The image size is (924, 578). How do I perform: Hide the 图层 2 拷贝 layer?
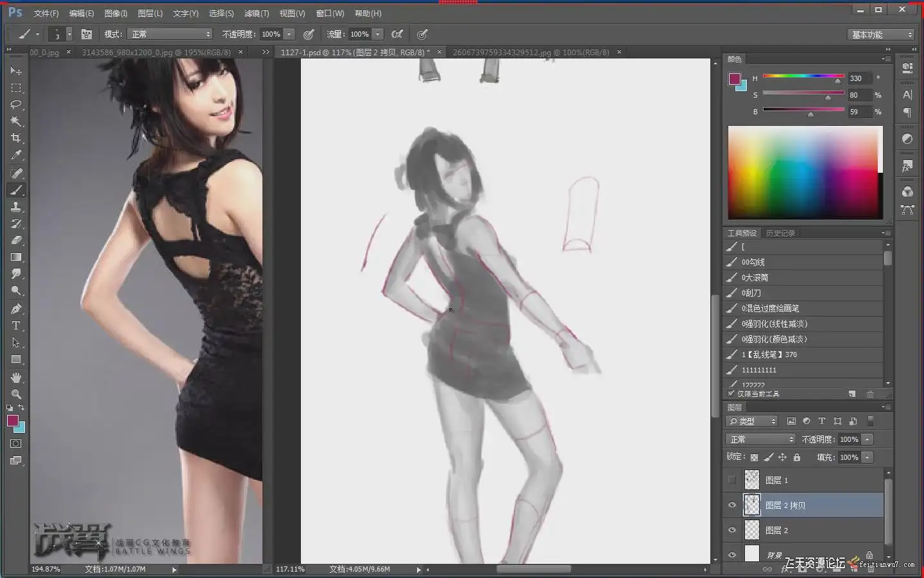(x=732, y=505)
